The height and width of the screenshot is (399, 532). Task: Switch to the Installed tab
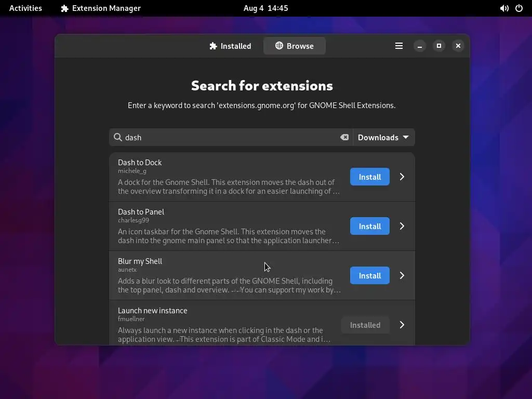[x=230, y=46]
